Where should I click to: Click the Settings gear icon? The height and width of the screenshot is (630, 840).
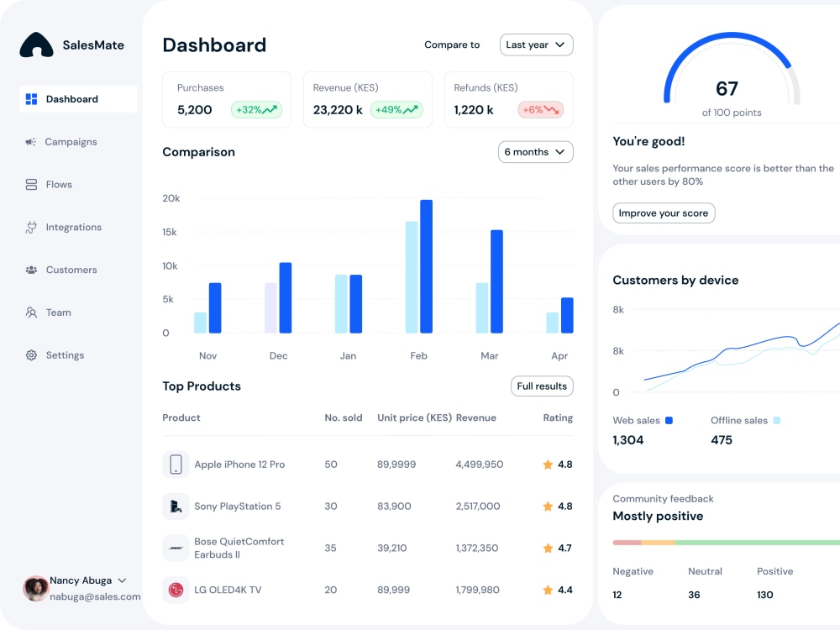pyautogui.click(x=32, y=355)
